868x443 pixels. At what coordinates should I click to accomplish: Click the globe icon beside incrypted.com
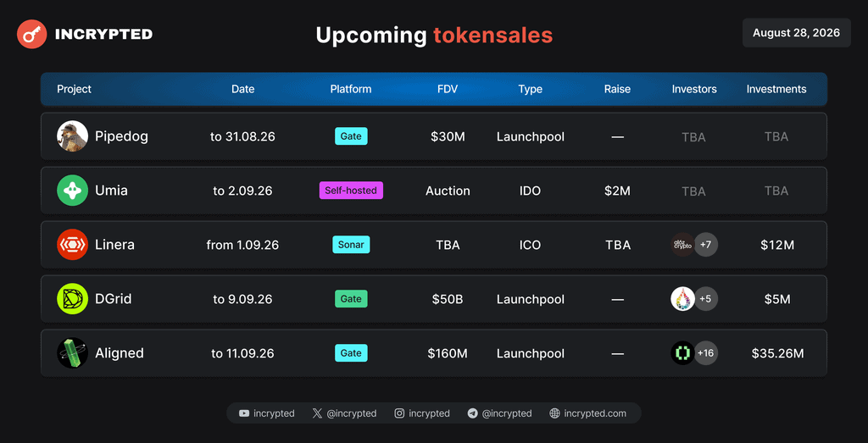click(554, 413)
